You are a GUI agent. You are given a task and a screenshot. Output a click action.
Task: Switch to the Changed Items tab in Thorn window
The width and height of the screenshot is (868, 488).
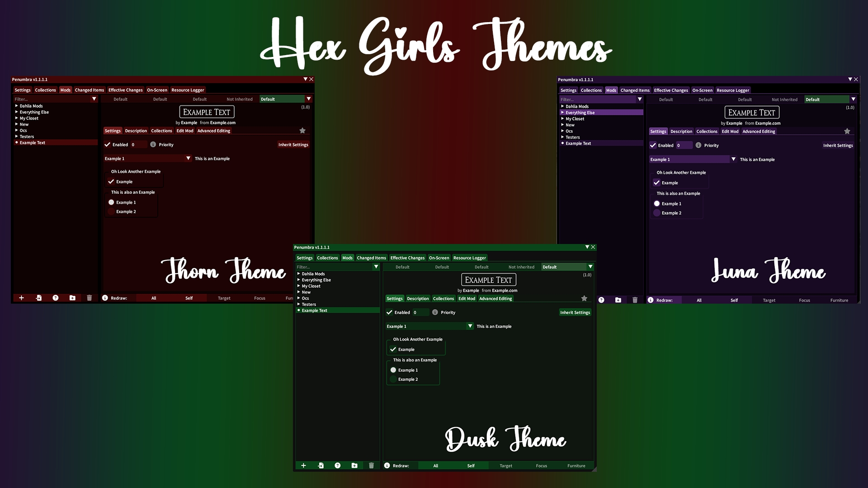[90, 90]
